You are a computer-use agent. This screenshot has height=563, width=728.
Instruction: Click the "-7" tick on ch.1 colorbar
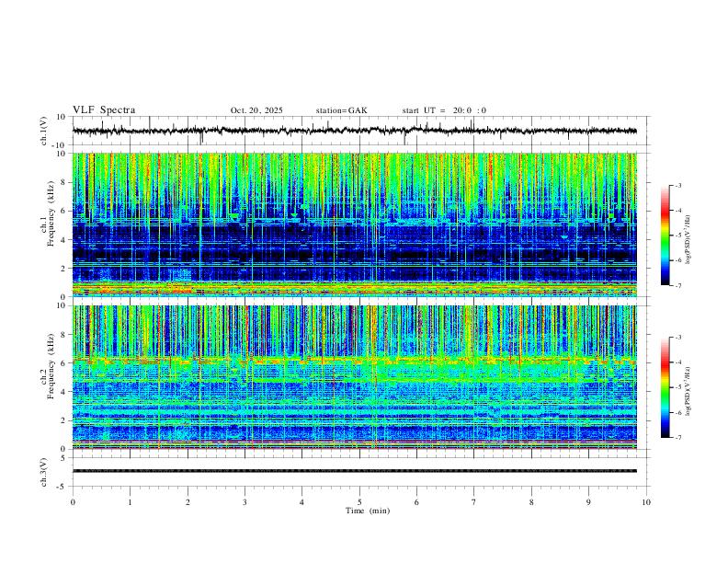677,286
